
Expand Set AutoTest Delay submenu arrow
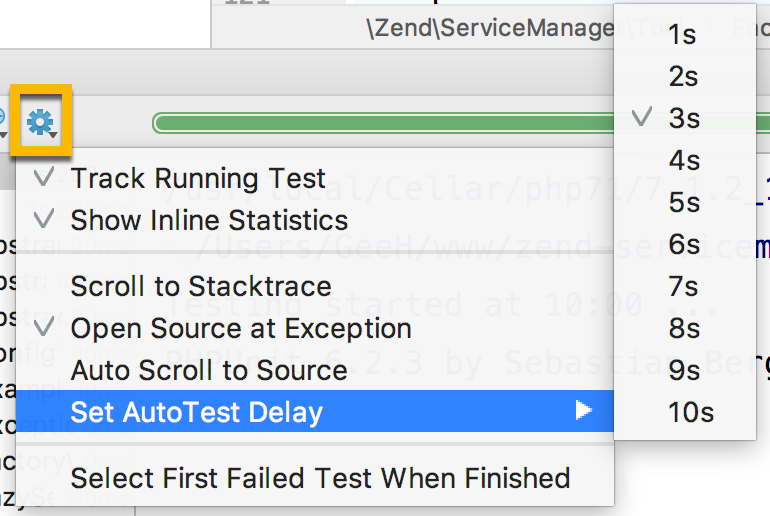tap(583, 410)
